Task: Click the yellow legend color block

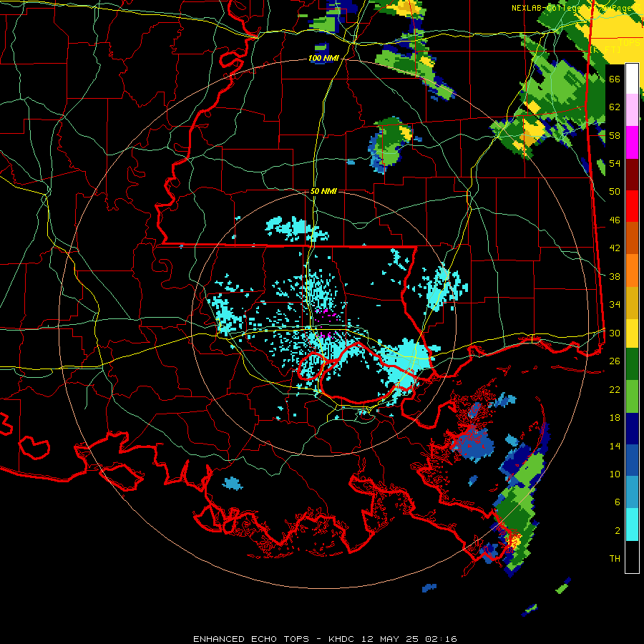Action: coord(632,334)
